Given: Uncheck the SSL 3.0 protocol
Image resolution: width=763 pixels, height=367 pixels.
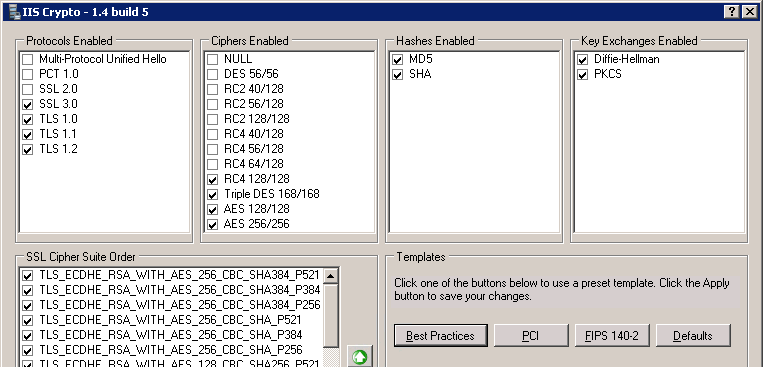Looking at the screenshot, I should pos(28,105).
